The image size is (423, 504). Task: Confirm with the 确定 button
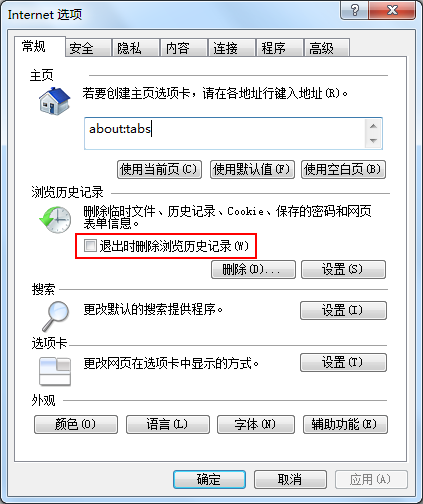point(209,480)
